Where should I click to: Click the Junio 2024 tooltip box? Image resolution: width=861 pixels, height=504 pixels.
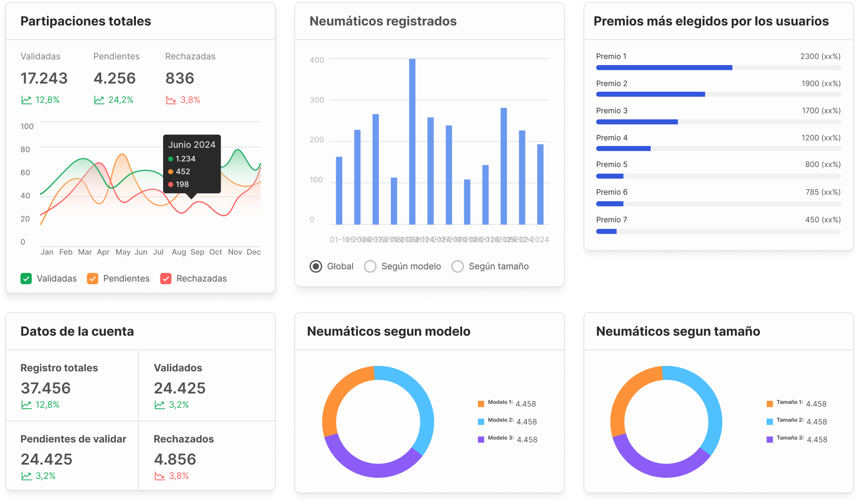[x=192, y=164]
